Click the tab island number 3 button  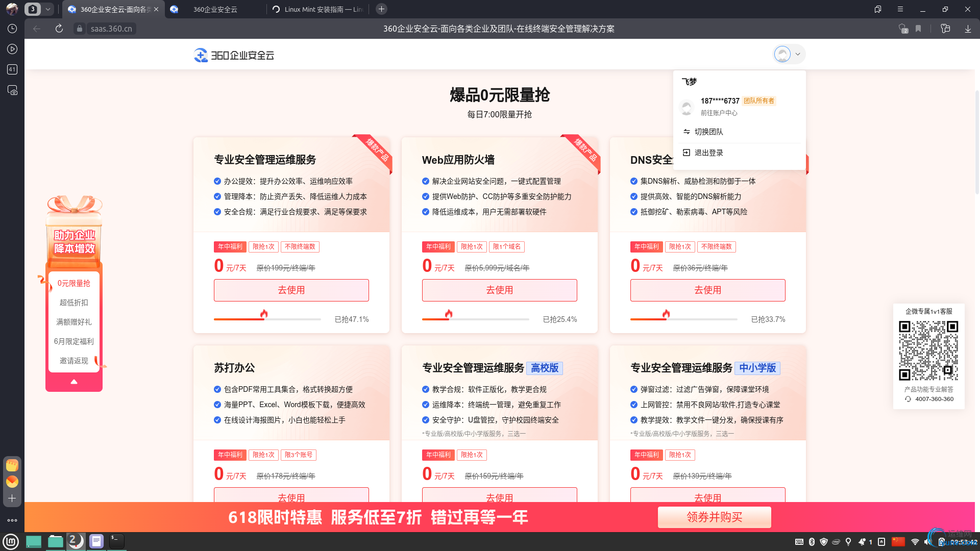tap(33, 9)
